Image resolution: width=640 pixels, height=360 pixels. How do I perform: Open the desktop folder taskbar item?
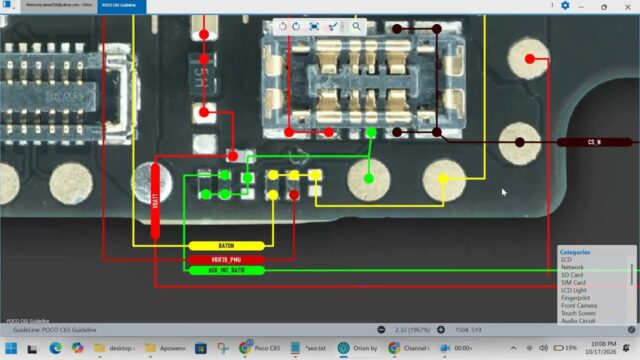[115, 348]
